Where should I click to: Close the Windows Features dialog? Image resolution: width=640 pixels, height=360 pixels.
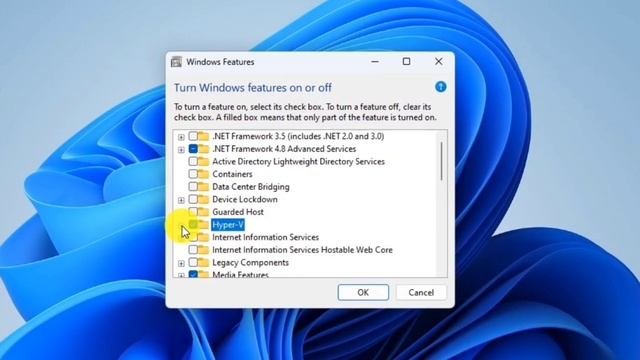click(x=438, y=62)
